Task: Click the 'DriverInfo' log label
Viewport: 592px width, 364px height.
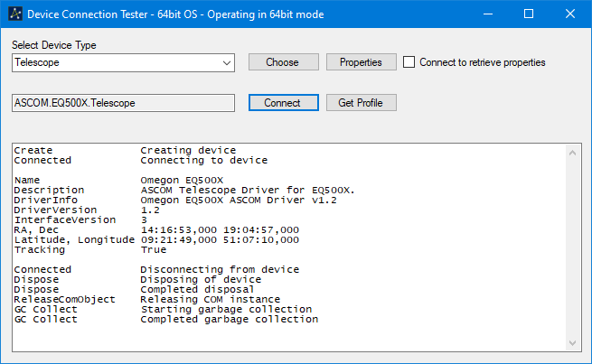Action: 46,201
